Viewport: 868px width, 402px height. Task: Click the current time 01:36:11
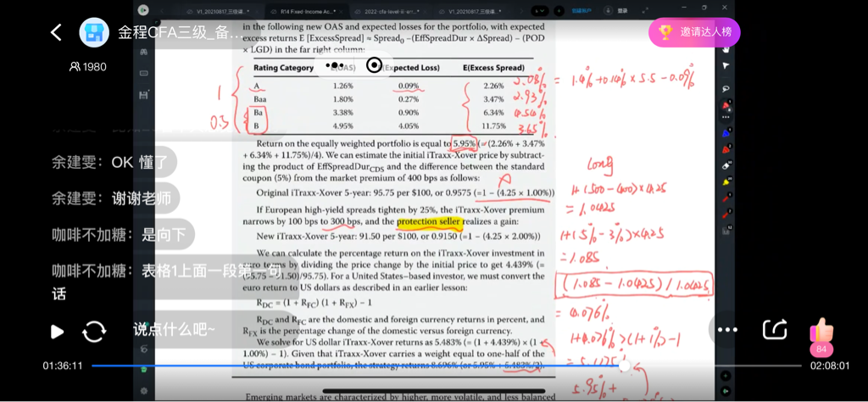[63, 366]
